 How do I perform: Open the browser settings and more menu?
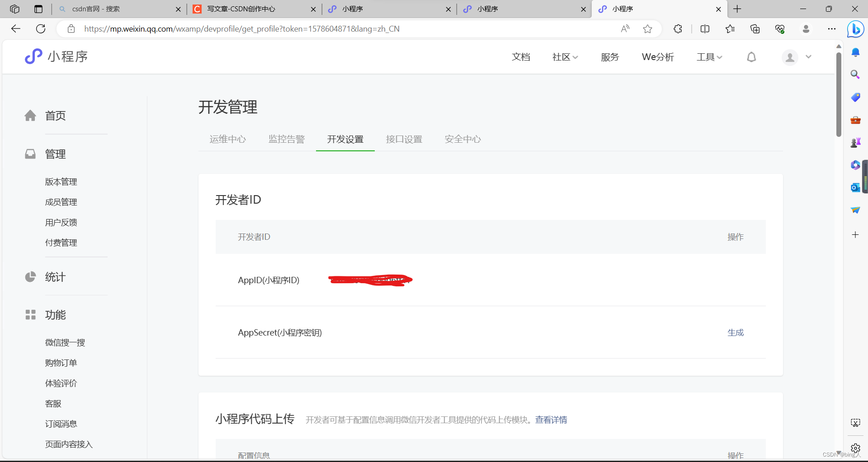pos(832,29)
